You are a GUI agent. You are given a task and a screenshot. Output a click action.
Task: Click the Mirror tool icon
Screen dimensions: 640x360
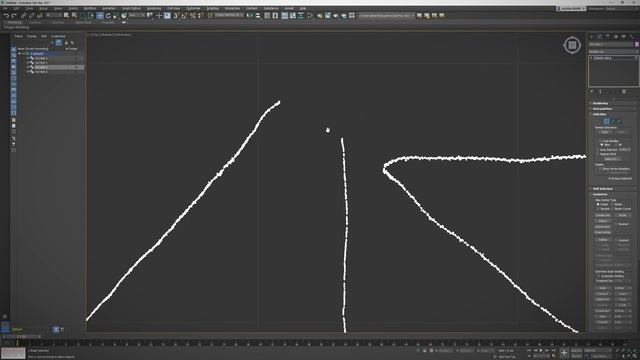coord(249,16)
